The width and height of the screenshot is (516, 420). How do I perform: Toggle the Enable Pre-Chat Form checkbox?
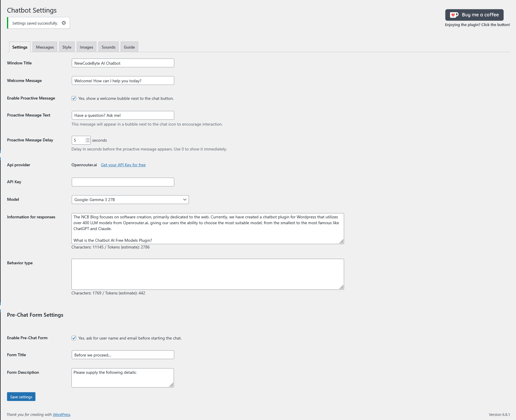pos(74,338)
